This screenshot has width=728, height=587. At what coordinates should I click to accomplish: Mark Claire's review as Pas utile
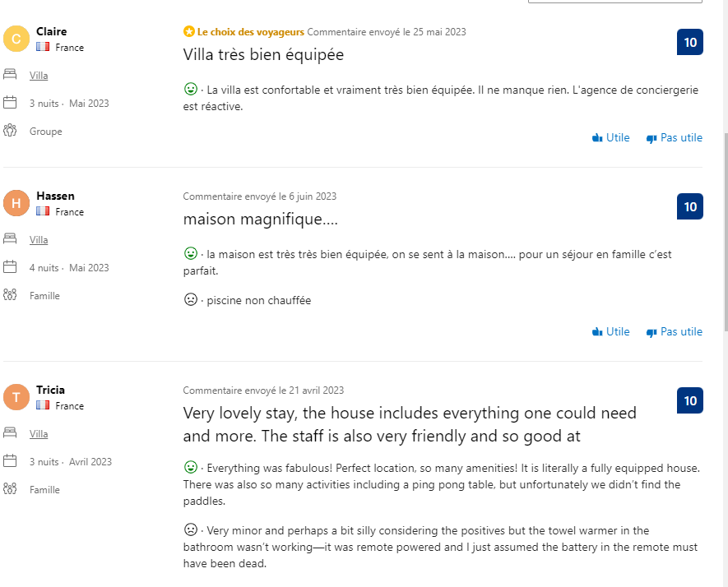675,138
